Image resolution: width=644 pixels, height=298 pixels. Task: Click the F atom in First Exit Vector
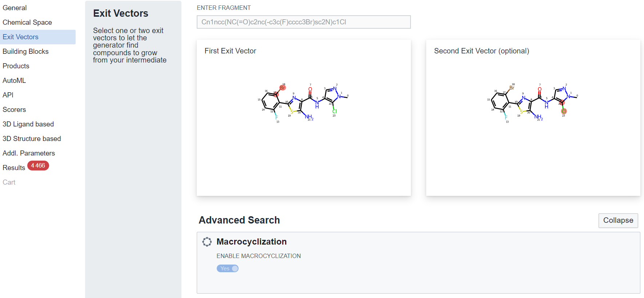276,117
